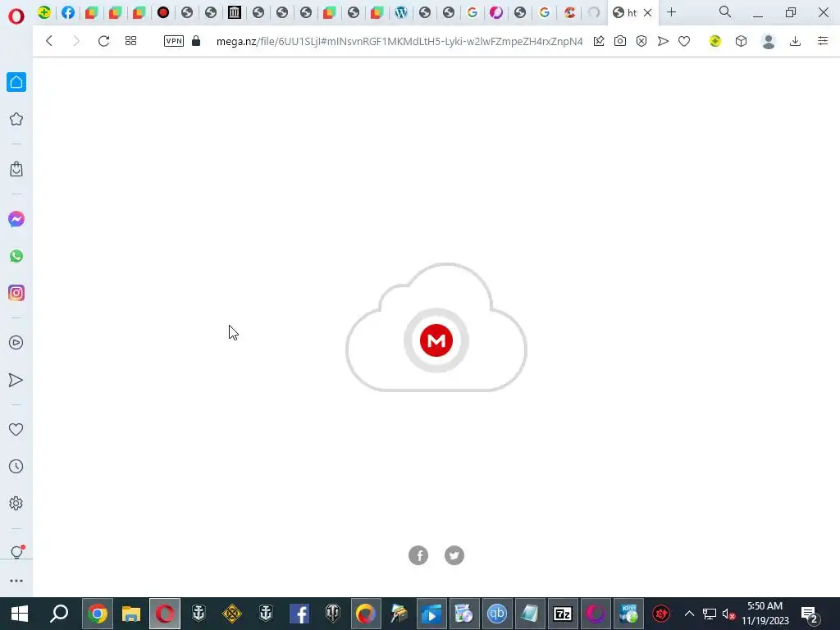This screenshot has width=840, height=630.
Task: Open sidebar three-dots setup menu
Action: (x=16, y=581)
